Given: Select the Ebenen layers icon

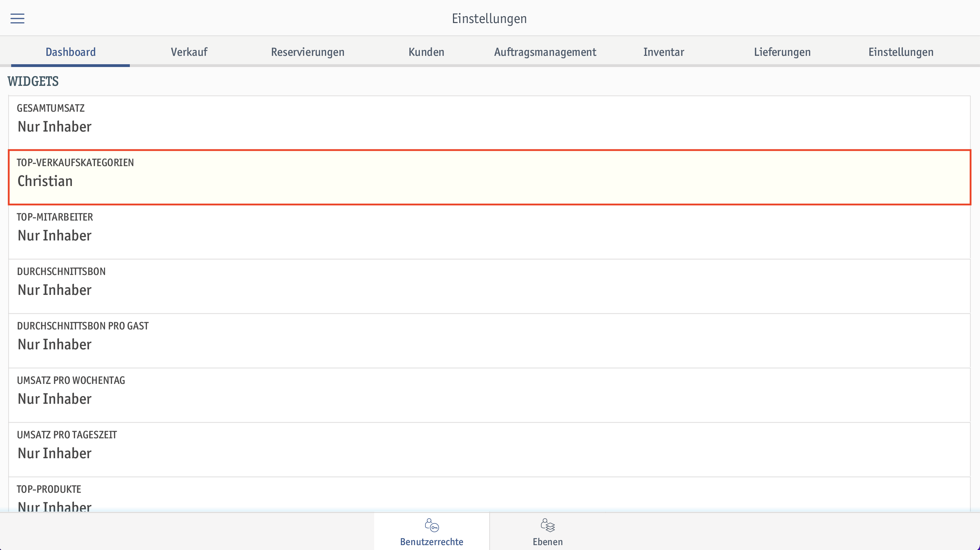Looking at the screenshot, I should click(x=548, y=525).
